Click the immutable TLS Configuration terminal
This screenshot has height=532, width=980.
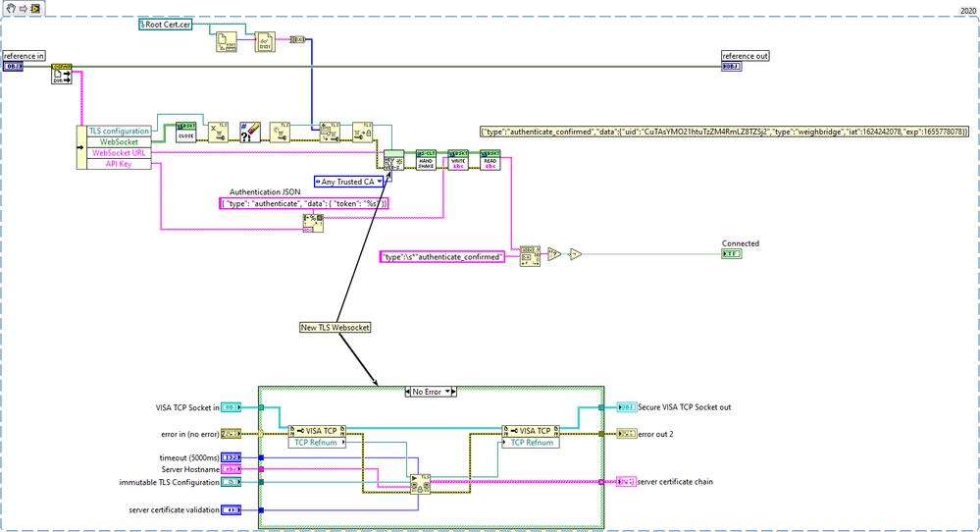[x=232, y=482]
